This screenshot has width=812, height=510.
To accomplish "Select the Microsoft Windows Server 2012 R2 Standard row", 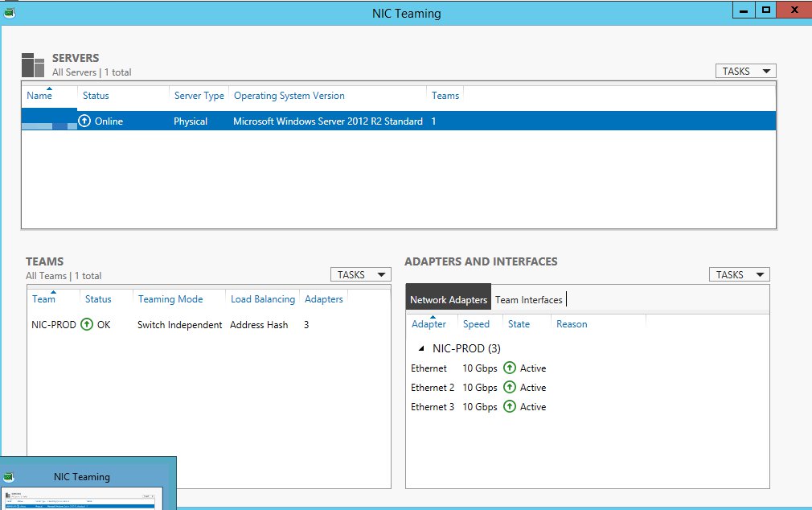I will (x=399, y=121).
